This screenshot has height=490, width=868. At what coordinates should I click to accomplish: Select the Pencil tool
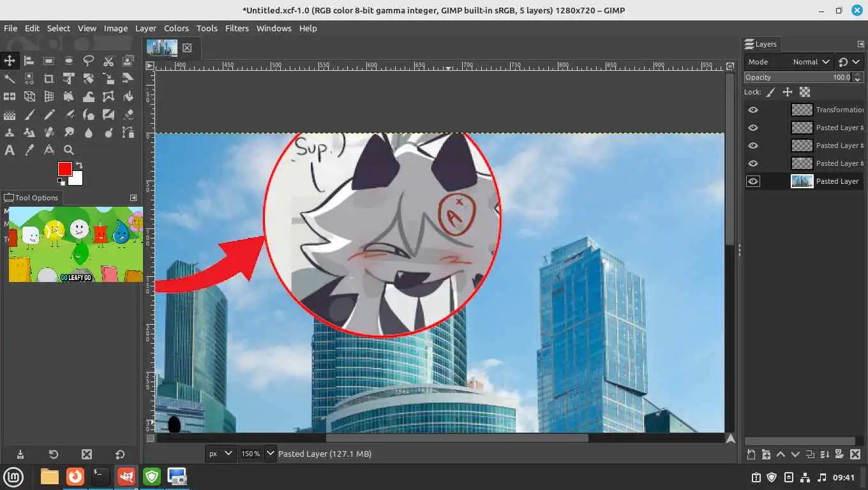[x=49, y=114]
